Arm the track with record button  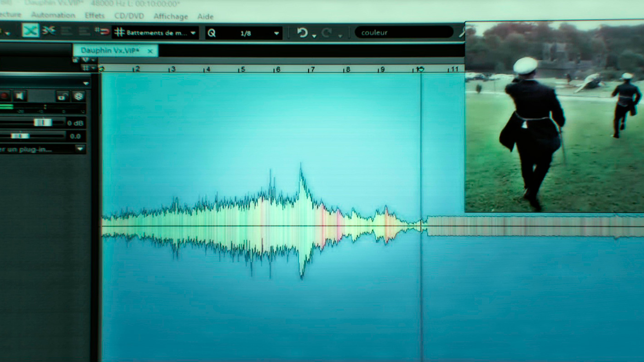click(x=5, y=96)
